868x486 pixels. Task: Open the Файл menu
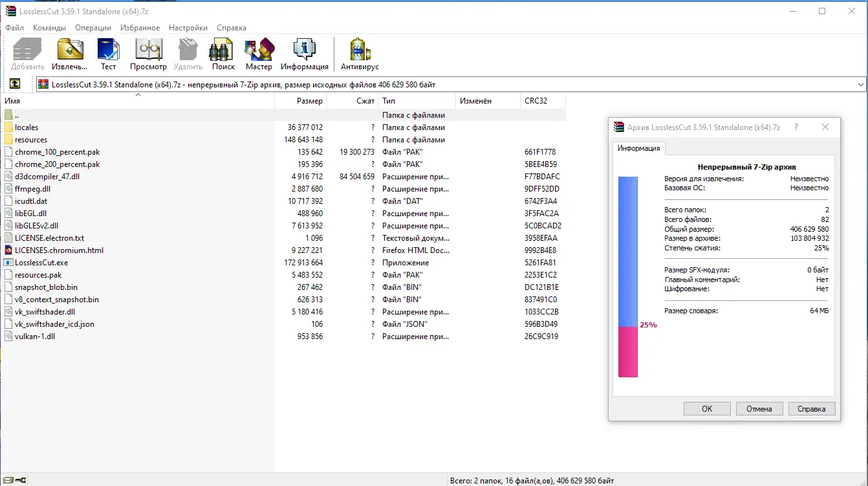click(x=14, y=28)
